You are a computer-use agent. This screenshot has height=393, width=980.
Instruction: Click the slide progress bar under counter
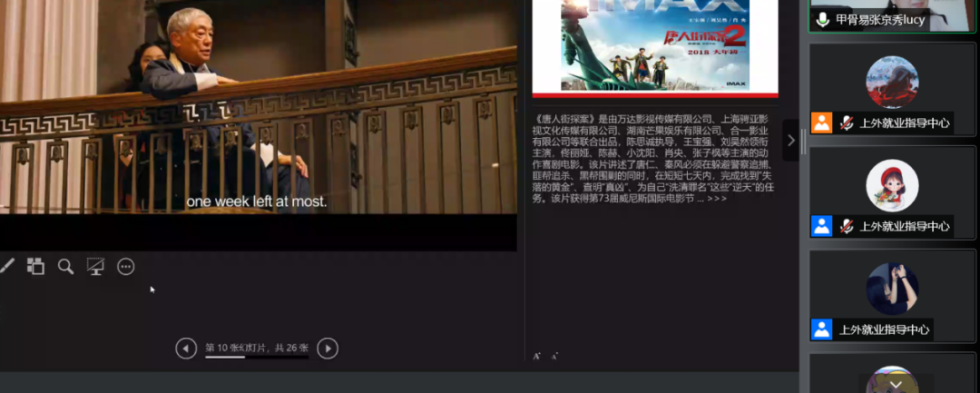(x=257, y=358)
